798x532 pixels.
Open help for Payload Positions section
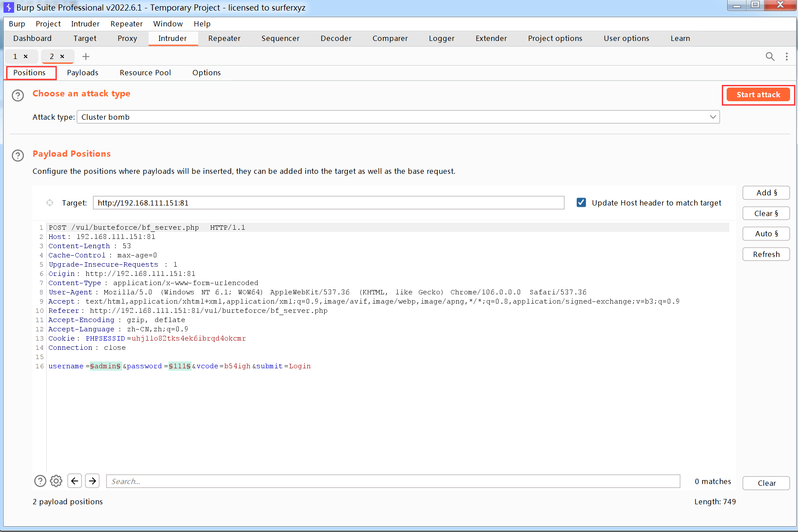coord(18,155)
